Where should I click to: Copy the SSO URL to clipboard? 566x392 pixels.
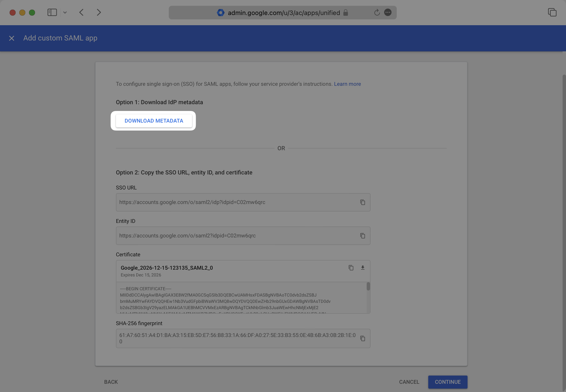(x=362, y=202)
